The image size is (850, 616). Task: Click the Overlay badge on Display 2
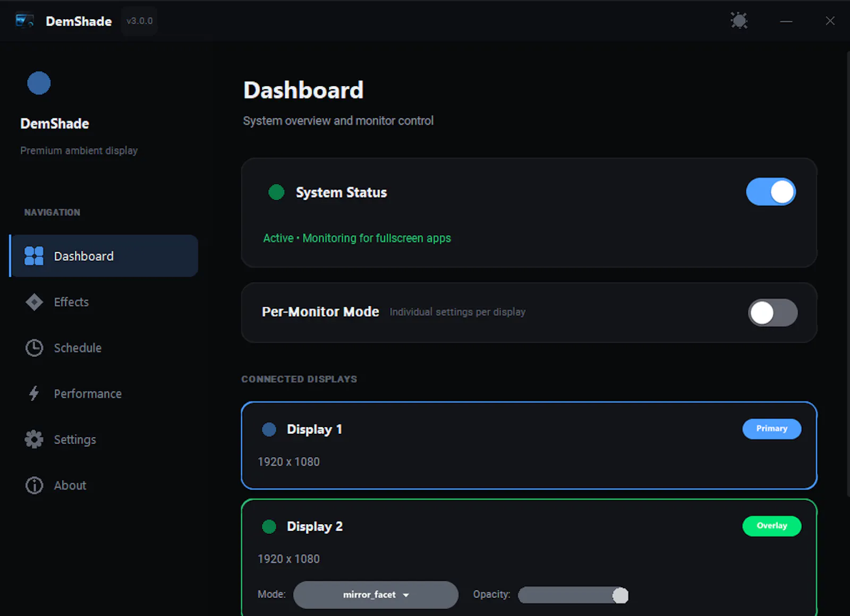click(772, 526)
